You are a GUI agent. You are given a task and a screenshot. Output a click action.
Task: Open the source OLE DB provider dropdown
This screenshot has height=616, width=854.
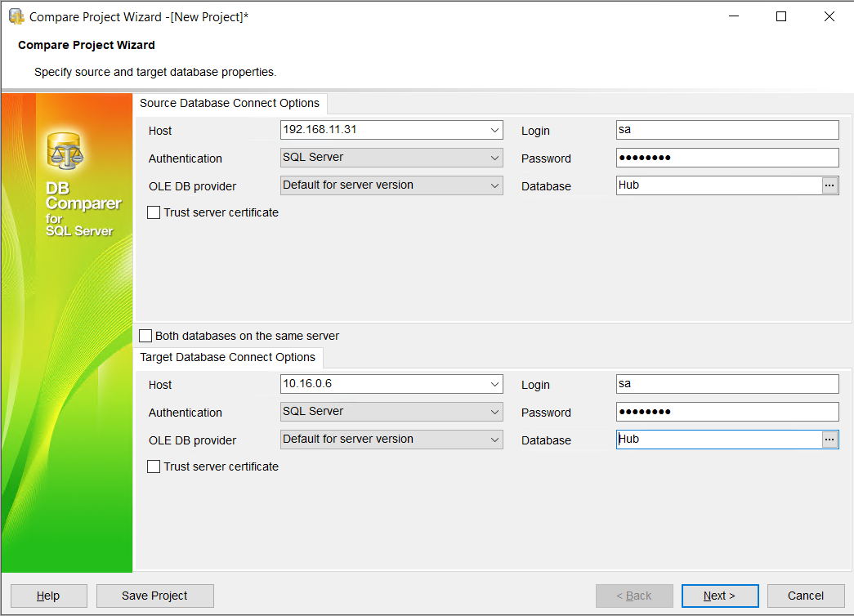click(494, 185)
